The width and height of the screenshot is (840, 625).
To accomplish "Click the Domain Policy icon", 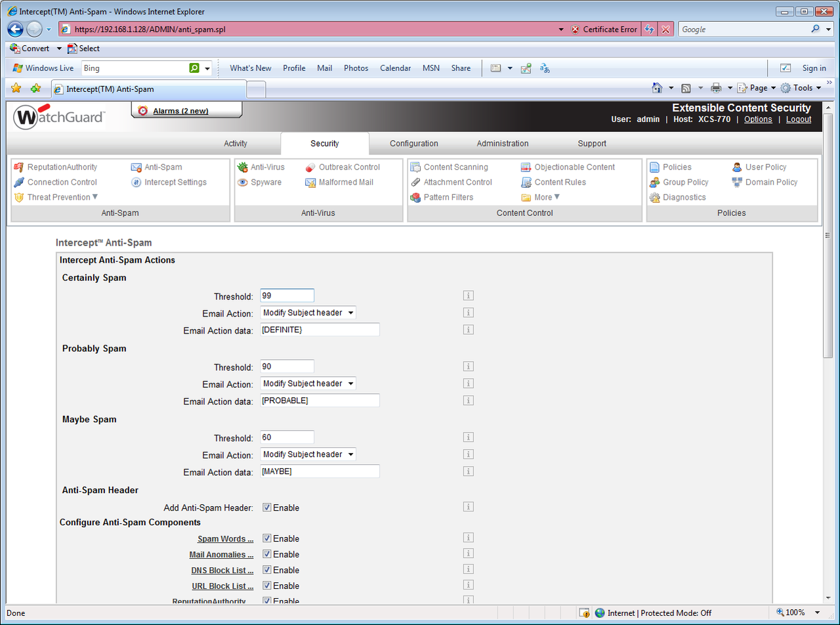I will click(737, 183).
